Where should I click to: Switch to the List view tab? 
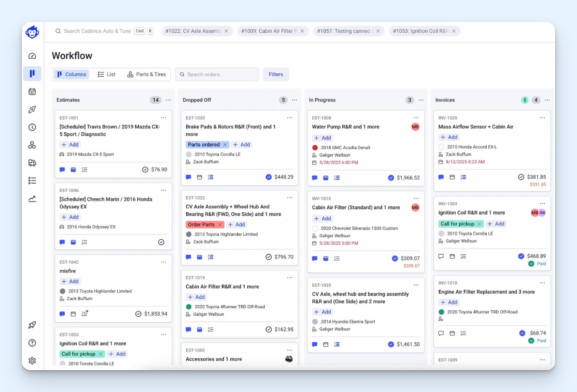tap(106, 74)
